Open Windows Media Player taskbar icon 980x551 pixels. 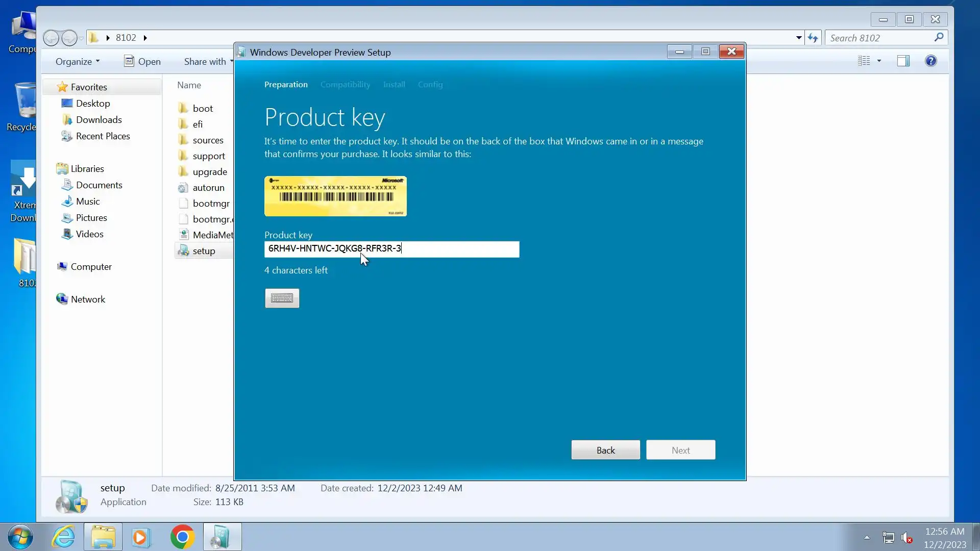point(141,537)
